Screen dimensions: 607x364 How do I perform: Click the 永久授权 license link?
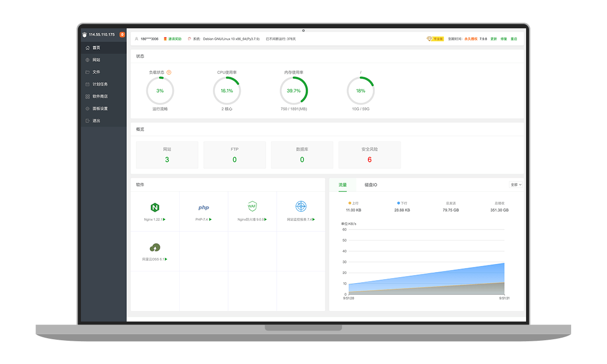(470, 39)
